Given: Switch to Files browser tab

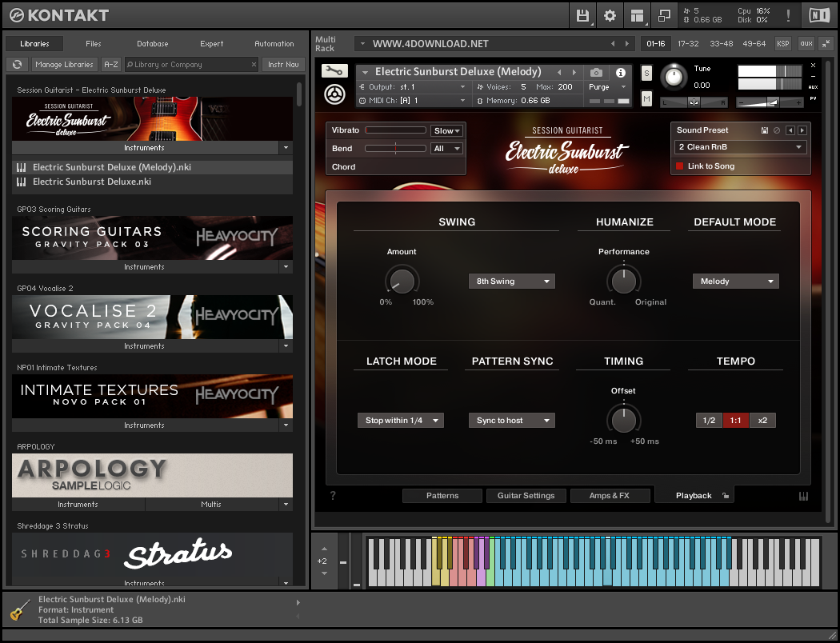Looking at the screenshot, I should 94,43.
